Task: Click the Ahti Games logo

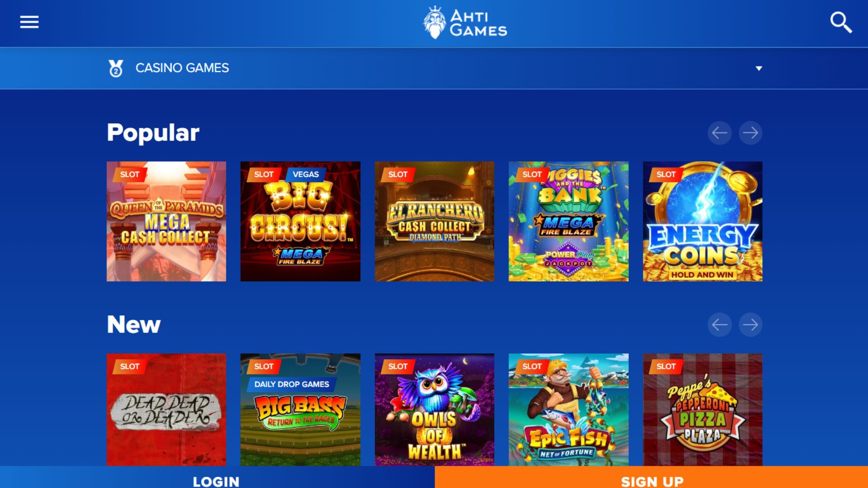Action: [465, 22]
